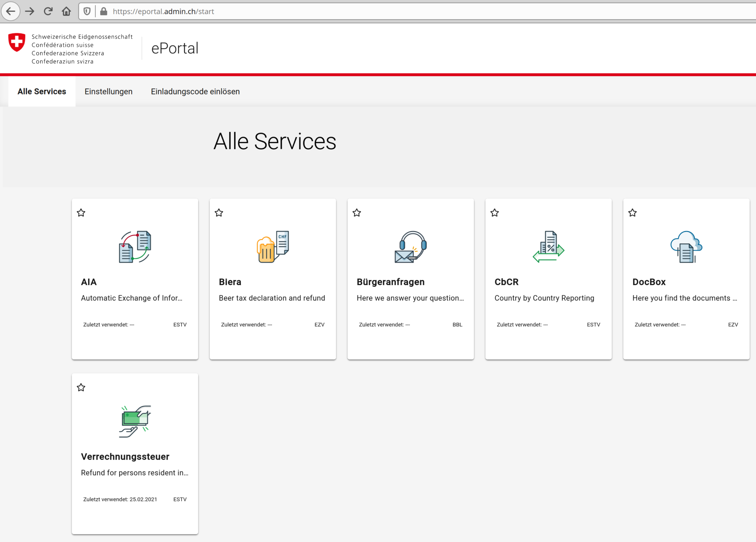Click the Bürgeranfragen headset icon

point(410,247)
